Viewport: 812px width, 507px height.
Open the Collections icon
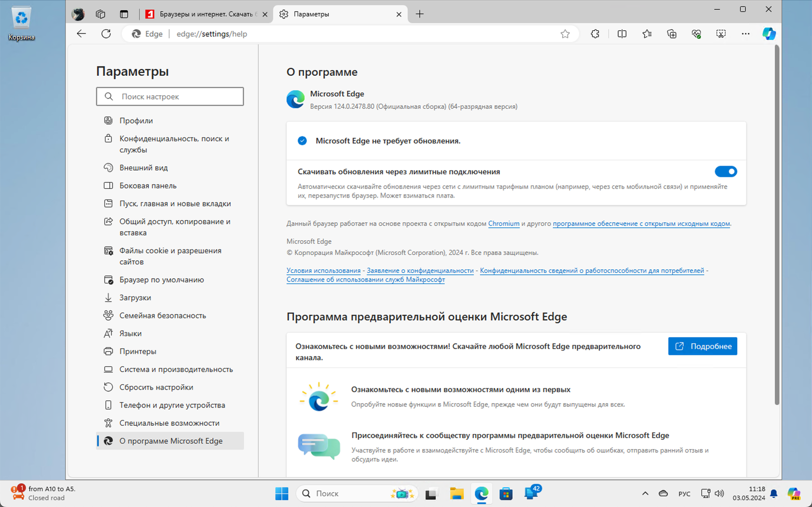[672, 34]
